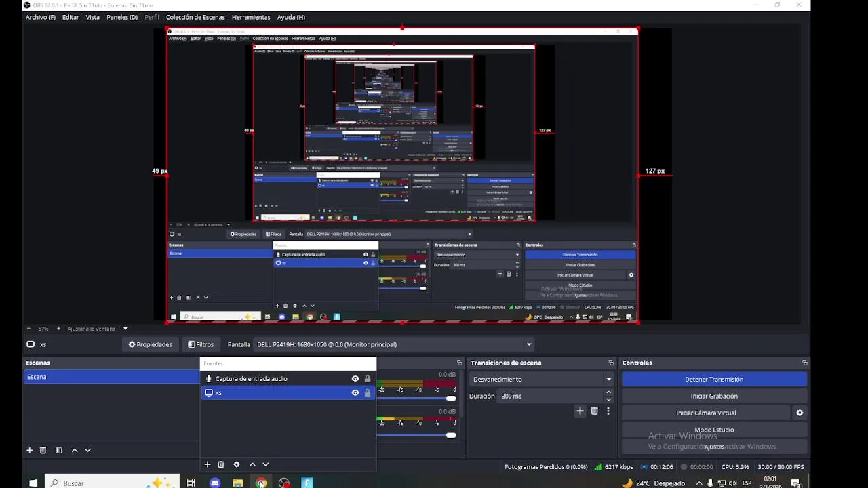Decrease the transition Duración with down arrow
868x488 pixels.
click(x=608, y=400)
